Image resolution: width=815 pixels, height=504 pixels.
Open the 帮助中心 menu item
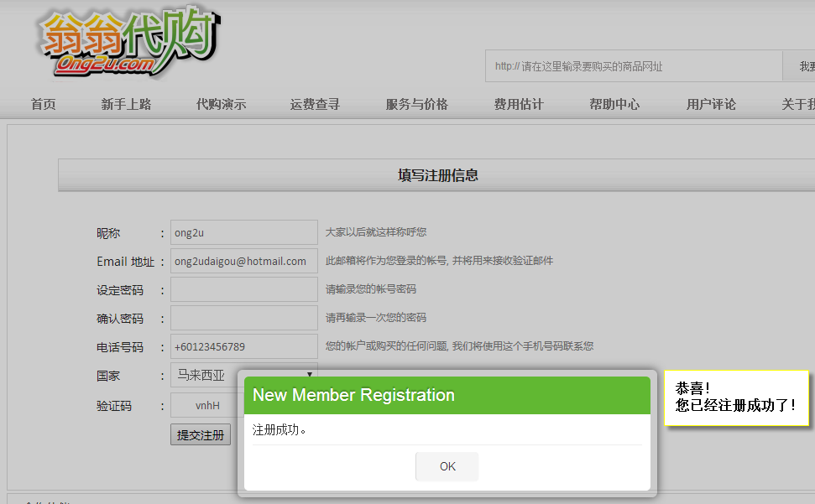click(614, 104)
